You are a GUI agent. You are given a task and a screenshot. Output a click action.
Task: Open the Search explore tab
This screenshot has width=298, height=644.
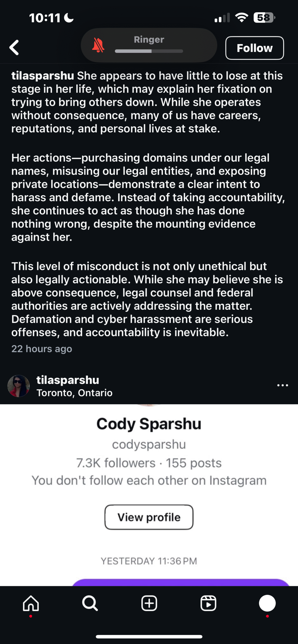[x=90, y=603]
